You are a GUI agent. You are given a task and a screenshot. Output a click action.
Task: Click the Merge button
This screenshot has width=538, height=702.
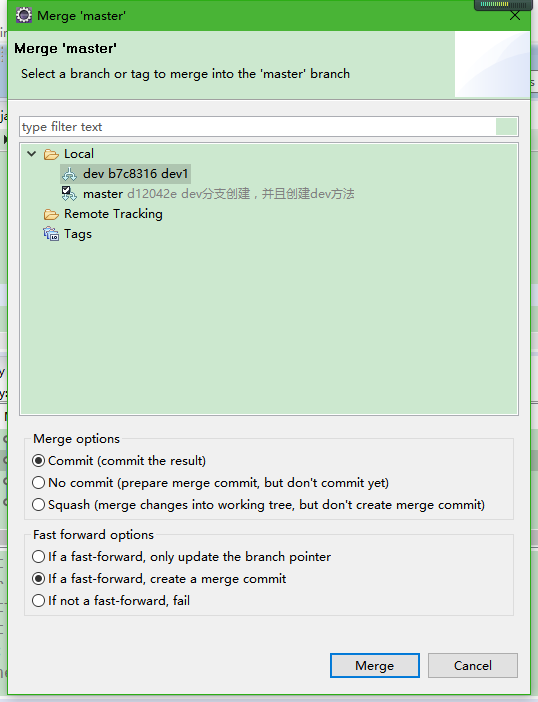(x=375, y=665)
